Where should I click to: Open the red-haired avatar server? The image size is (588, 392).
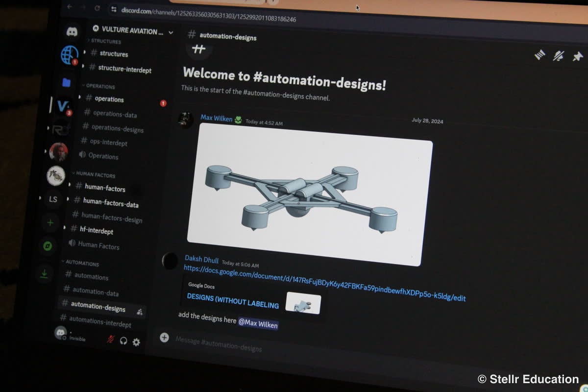(x=58, y=152)
